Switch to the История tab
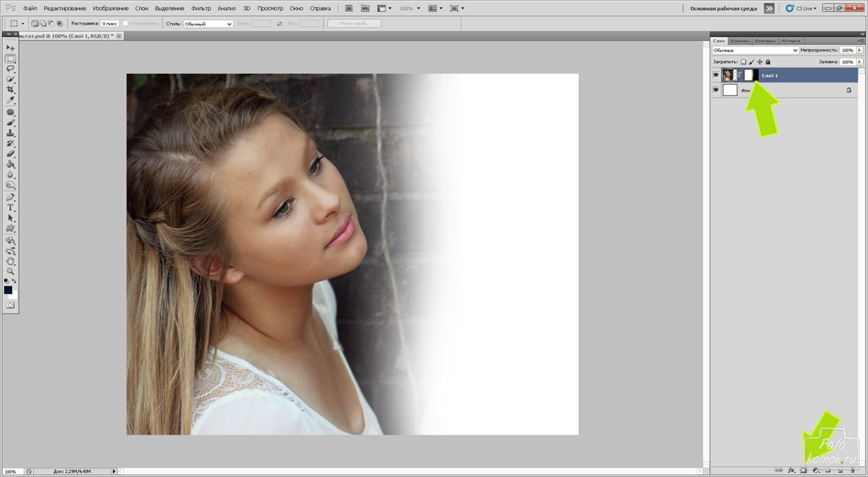Image resolution: width=868 pixels, height=477 pixels. click(x=790, y=40)
